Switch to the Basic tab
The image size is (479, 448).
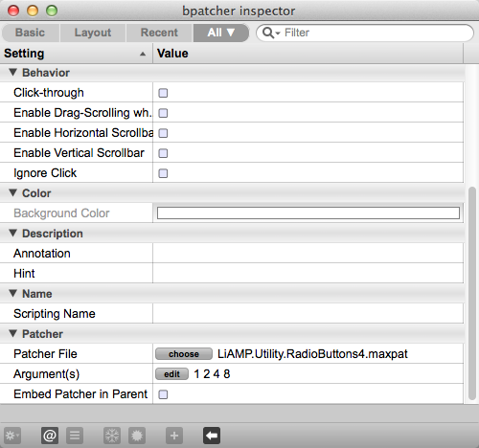tap(31, 33)
